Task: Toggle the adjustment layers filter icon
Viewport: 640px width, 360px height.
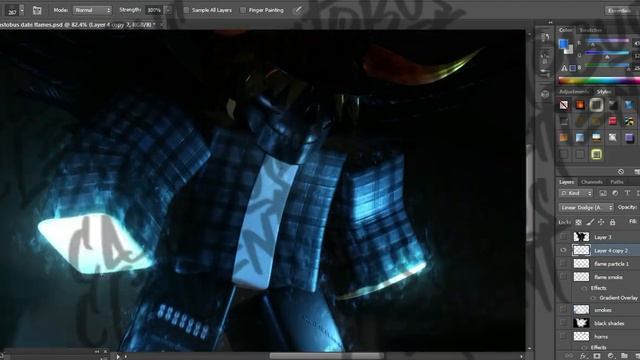Action: (615, 193)
